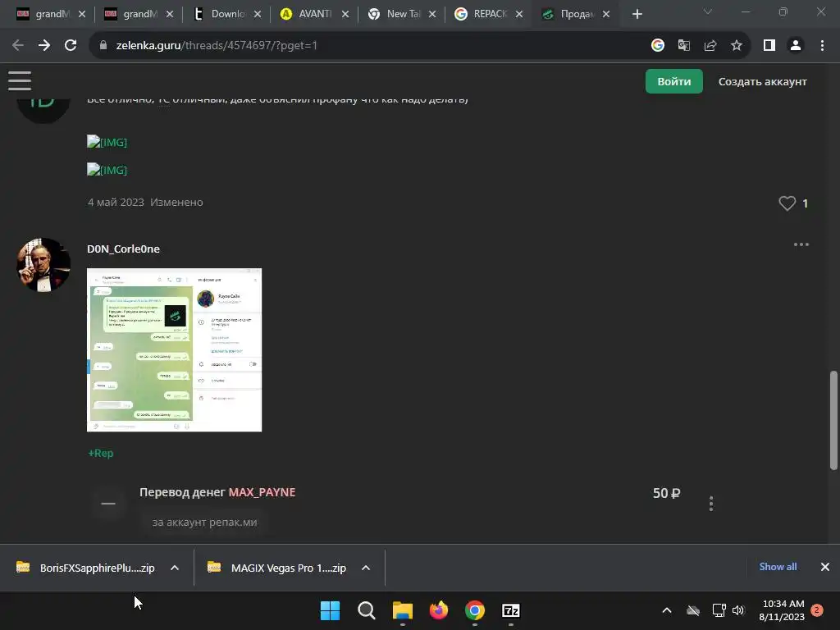Click the Создать аккаунт link
This screenshot has width=840, height=630.
tap(762, 81)
